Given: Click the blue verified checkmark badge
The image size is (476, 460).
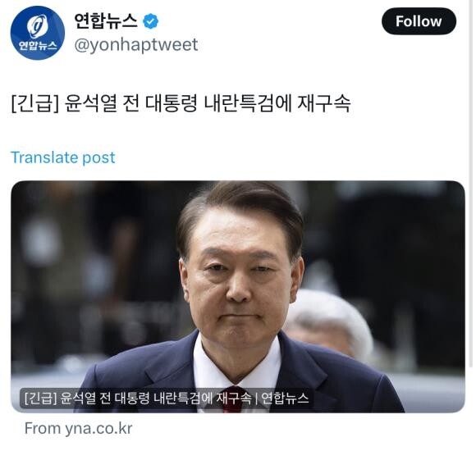Looking at the screenshot, I should [x=150, y=21].
